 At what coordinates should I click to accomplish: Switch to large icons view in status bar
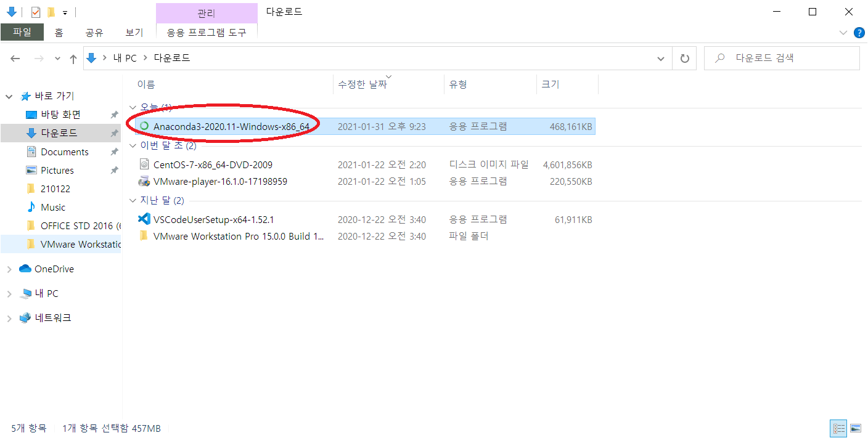point(856,428)
